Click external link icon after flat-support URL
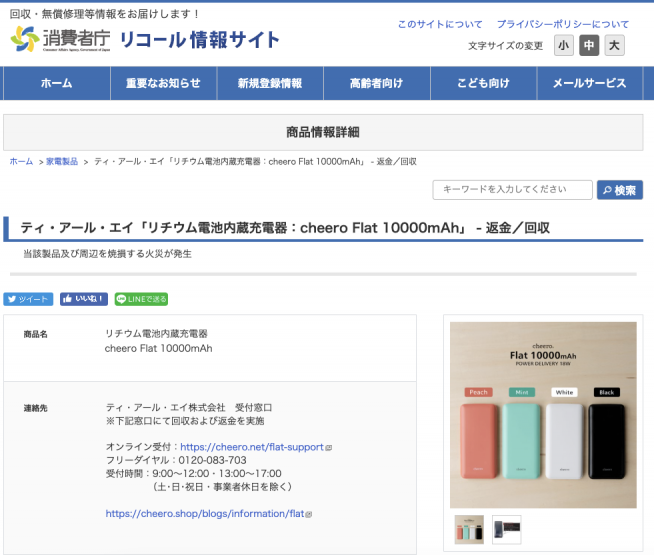Image resolution: width=654 pixels, height=555 pixels. (329, 448)
